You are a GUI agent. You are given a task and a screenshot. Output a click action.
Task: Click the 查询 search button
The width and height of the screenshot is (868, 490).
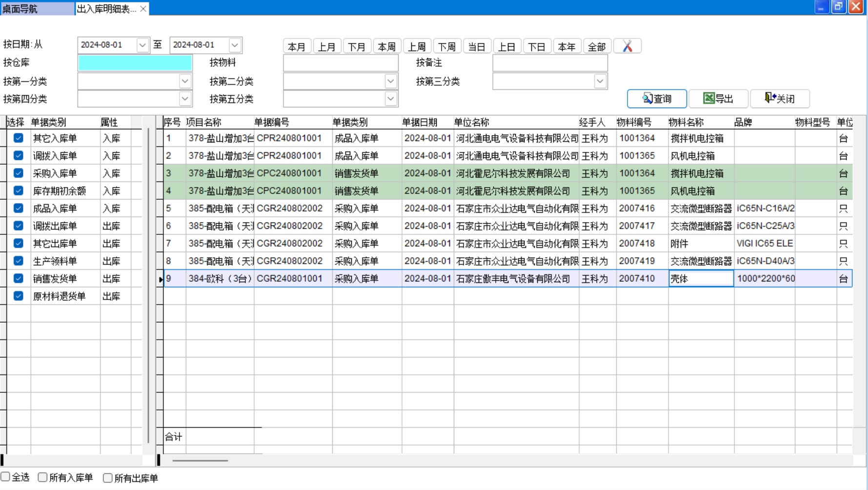[657, 98]
